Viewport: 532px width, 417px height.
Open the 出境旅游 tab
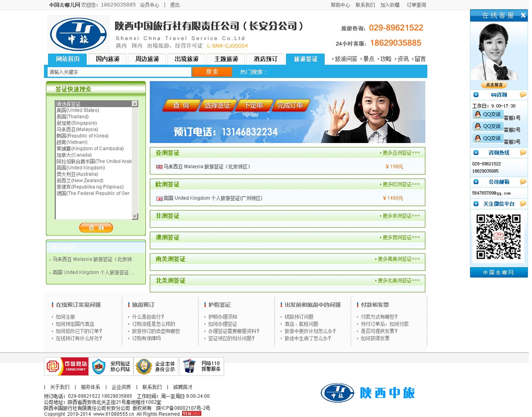pos(186,59)
